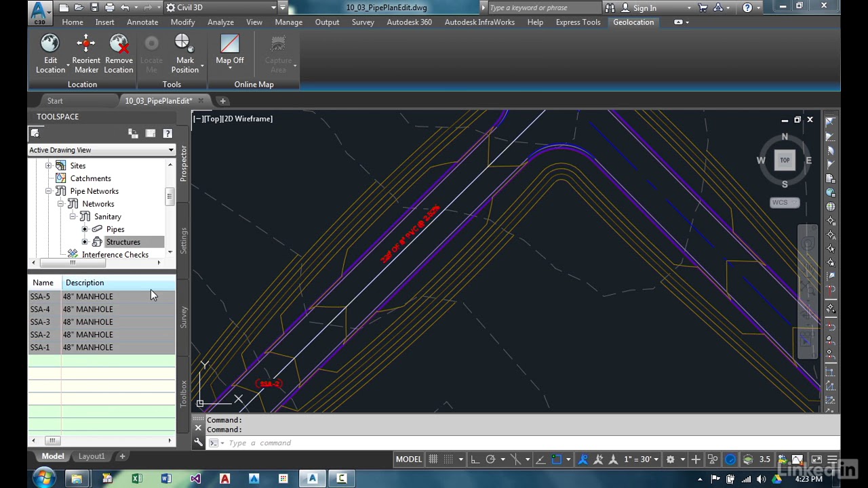Toggle the MODEL space button in status bar
Viewport: 868px width, 488px height.
[x=409, y=460]
